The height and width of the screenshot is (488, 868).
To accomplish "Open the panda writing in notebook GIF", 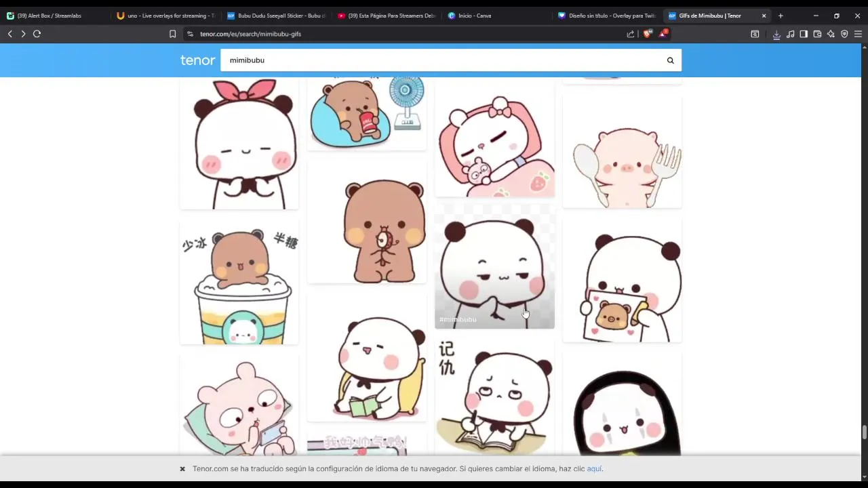I will [x=494, y=397].
